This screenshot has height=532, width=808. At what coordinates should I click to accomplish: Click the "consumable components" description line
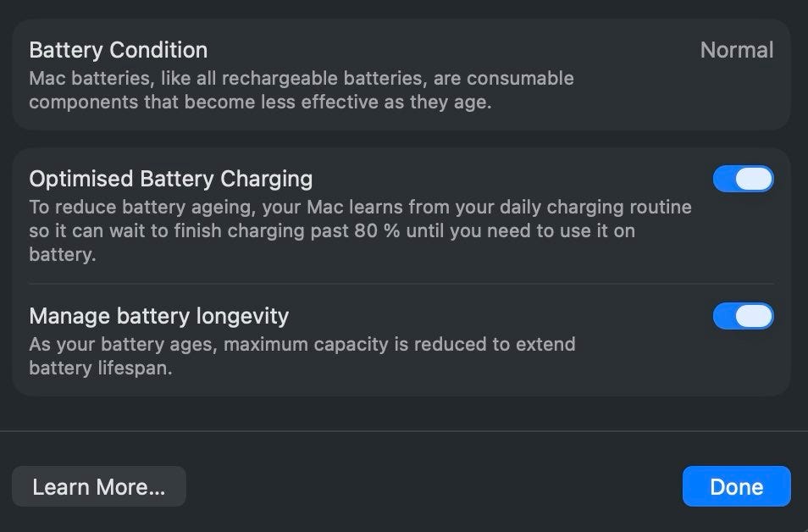259,103
